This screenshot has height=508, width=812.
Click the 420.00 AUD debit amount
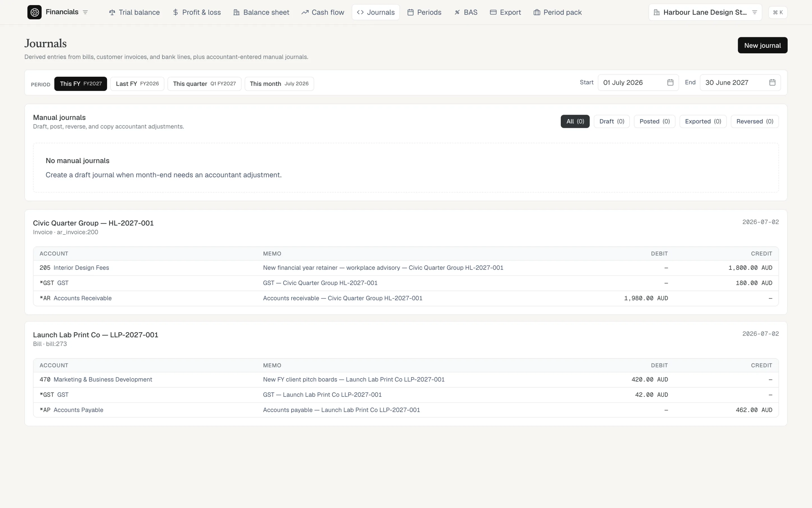pyautogui.click(x=650, y=380)
